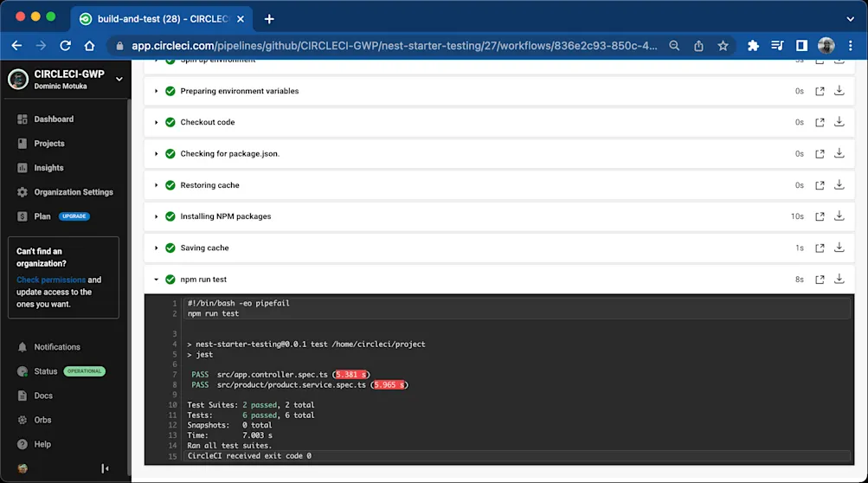Open Installing NPM packages output in new tab
The height and width of the screenshot is (483, 868).
pos(820,216)
